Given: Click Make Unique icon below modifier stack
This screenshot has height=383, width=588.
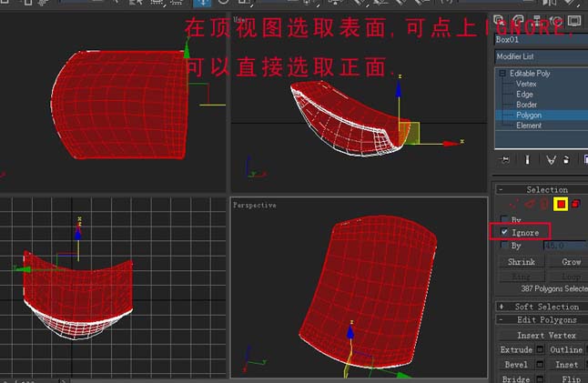Looking at the screenshot, I should click(x=551, y=160).
